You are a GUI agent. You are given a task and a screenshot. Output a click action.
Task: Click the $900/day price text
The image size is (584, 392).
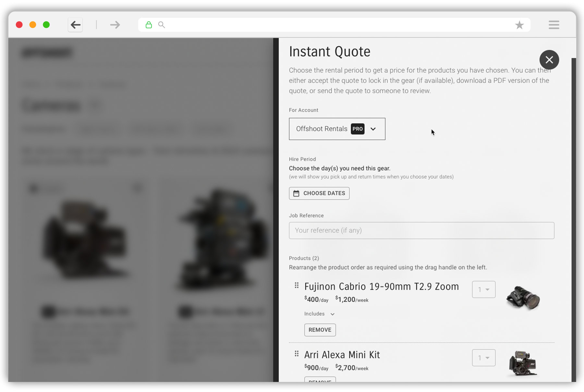coord(316,368)
